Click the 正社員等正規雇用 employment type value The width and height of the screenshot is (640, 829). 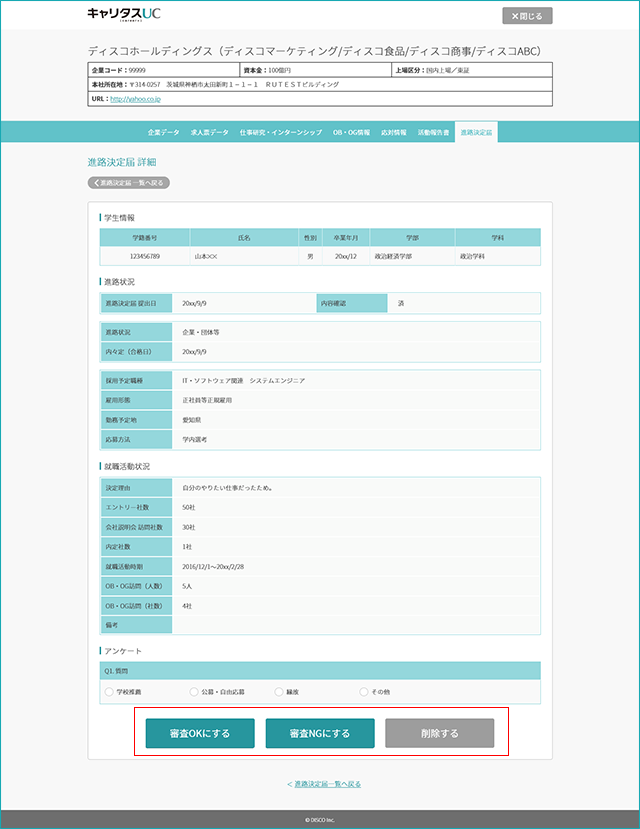[x=207, y=400]
